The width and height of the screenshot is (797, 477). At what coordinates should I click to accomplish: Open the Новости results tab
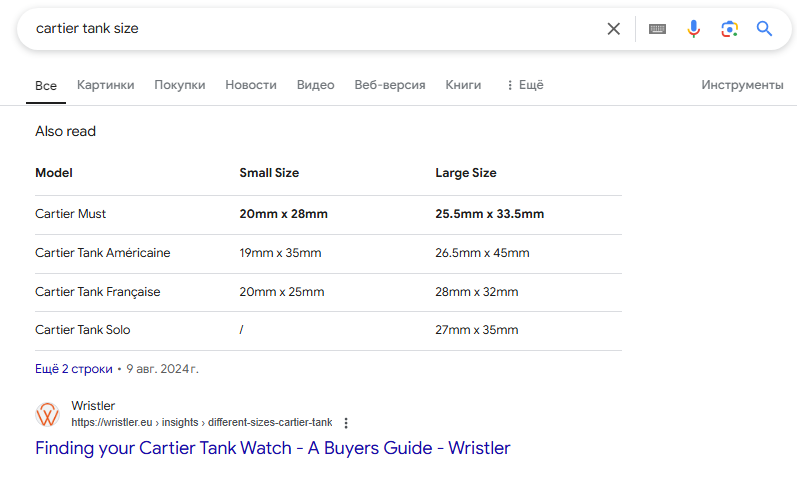251,85
